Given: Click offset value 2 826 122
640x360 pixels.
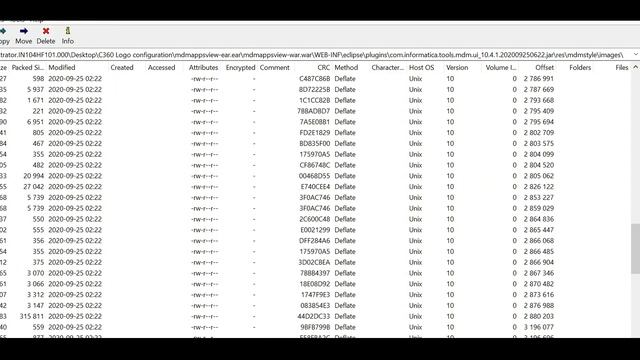Looking at the screenshot, I should [539, 187].
